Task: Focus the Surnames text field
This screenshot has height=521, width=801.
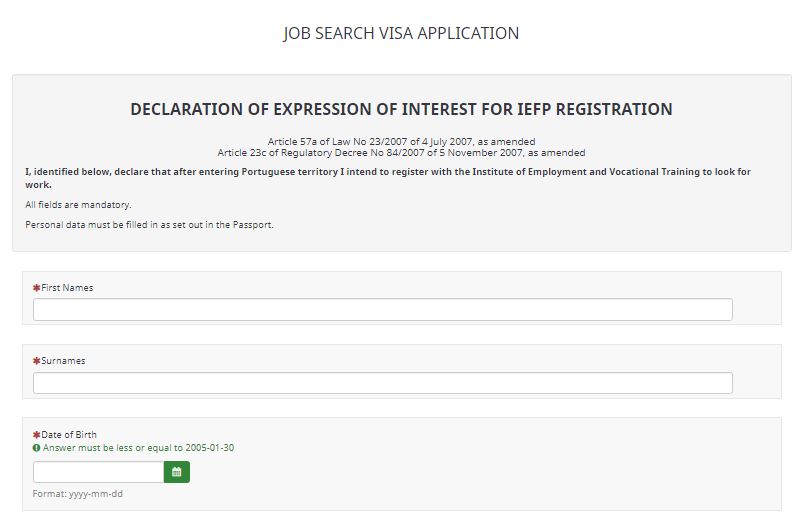Action: coord(383,383)
